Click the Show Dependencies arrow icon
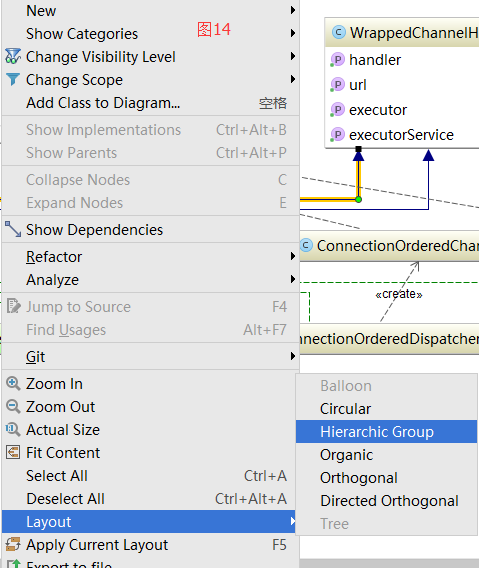Image resolution: width=479 pixels, height=568 pixels. pyautogui.click(x=13, y=229)
